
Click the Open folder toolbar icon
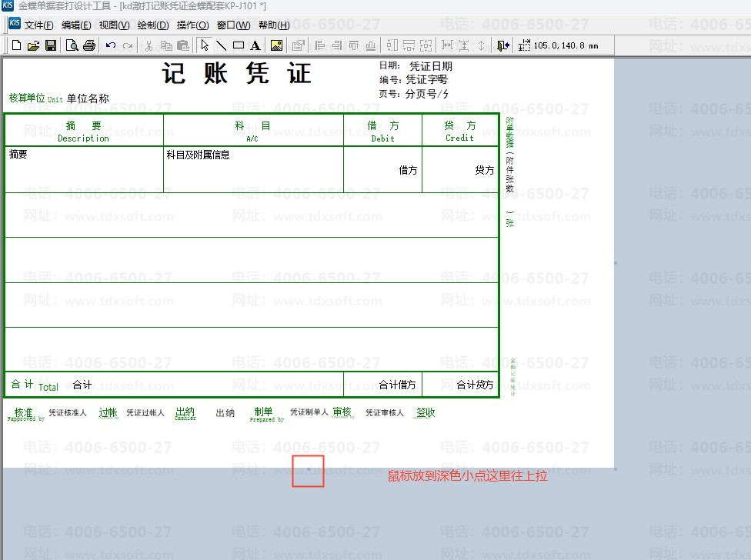(x=33, y=45)
